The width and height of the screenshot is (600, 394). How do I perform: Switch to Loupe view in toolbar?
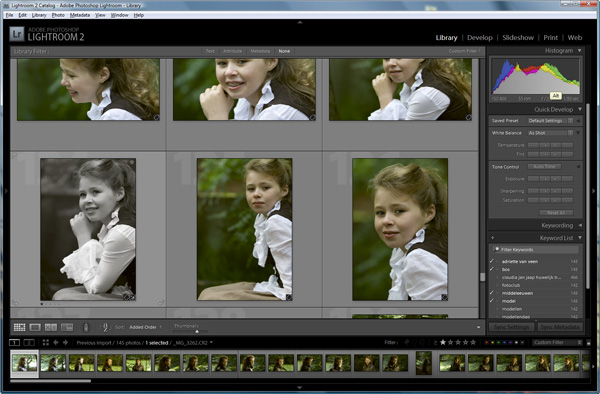coord(35,327)
